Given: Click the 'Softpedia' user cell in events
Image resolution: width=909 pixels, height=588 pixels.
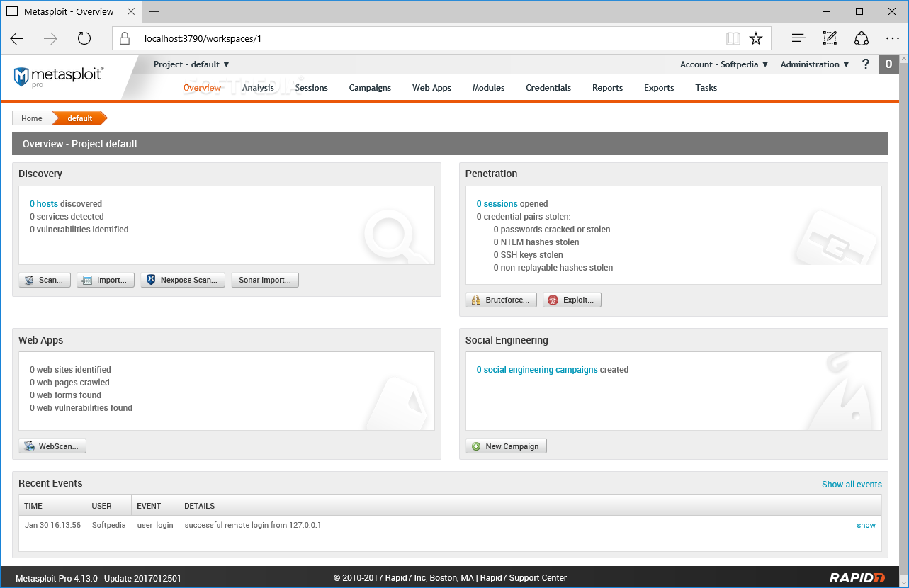Looking at the screenshot, I should [109, 525].
